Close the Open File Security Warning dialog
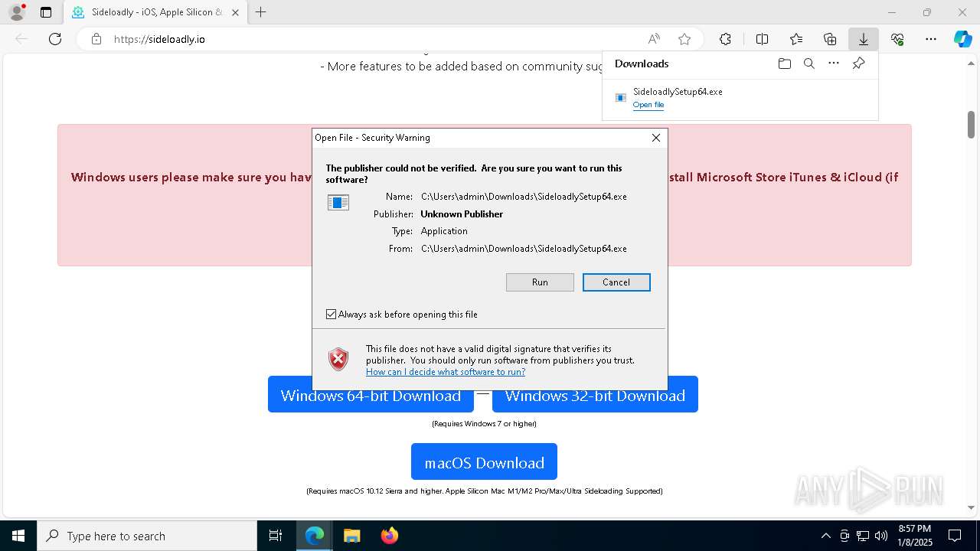The height and width of the screenshot is (551, 980). click(x=655, y=138)
